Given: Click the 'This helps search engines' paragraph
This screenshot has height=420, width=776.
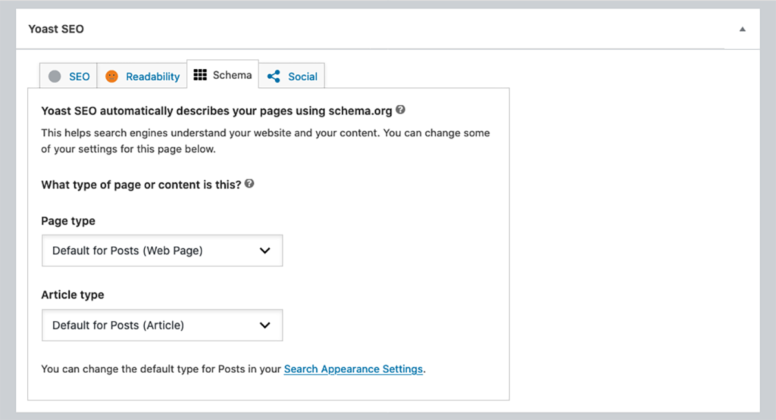Looking at the screenshot, I should point(265,141).
